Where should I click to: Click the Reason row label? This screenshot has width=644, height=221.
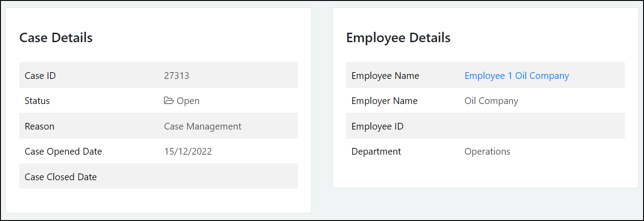coord(39,126)
